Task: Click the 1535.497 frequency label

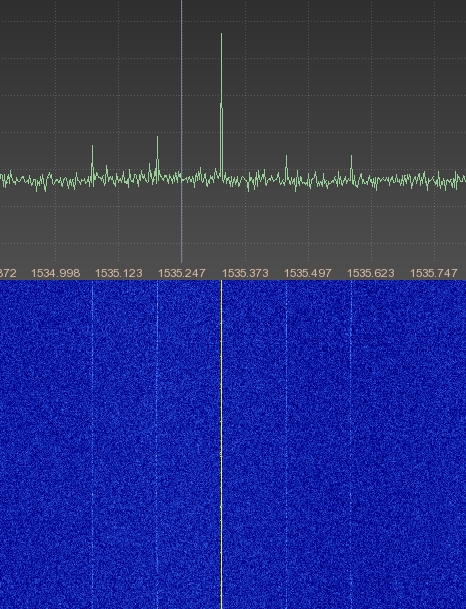Action: (x=308, y=273)
